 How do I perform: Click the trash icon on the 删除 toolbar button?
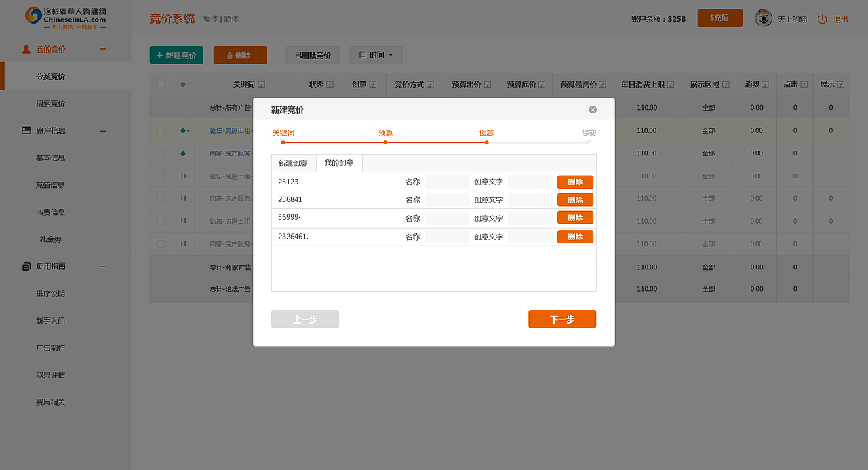(x=230, y=55)
